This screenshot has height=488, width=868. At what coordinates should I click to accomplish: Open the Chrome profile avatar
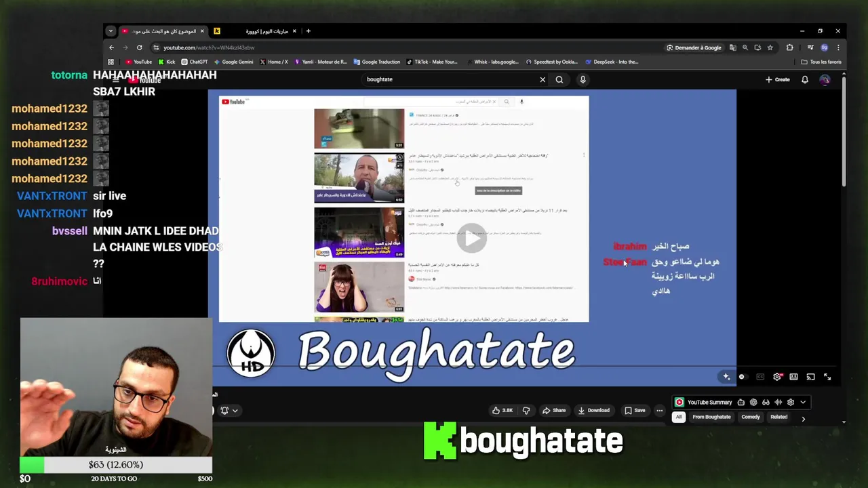pos(825,47)
